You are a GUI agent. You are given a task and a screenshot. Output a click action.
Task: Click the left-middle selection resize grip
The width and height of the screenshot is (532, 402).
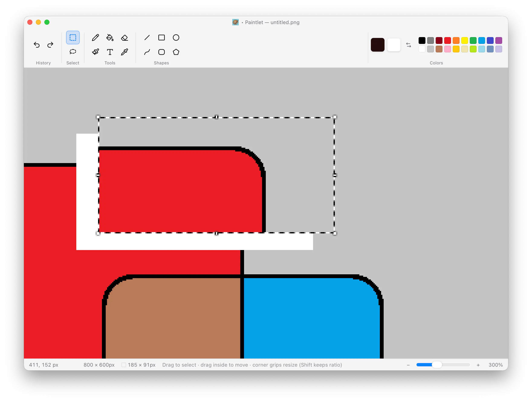click(x=98, y=175)
